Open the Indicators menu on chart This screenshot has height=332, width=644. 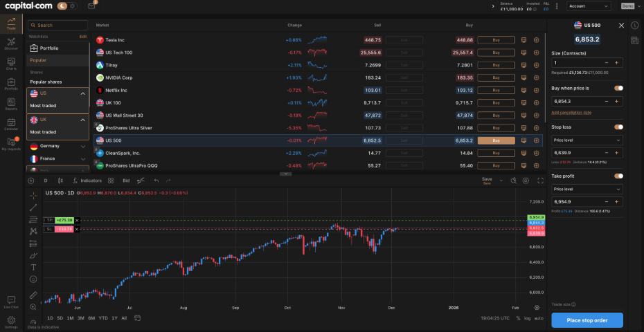87,181
